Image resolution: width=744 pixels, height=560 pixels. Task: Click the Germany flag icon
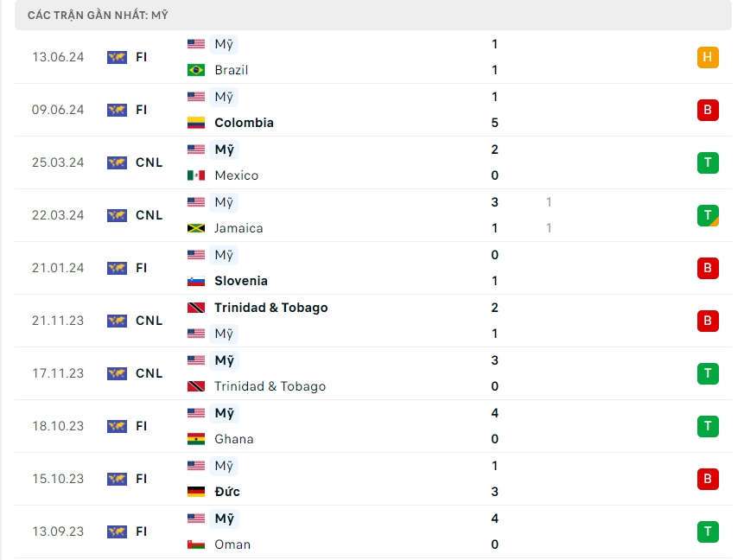click(196, 492)
